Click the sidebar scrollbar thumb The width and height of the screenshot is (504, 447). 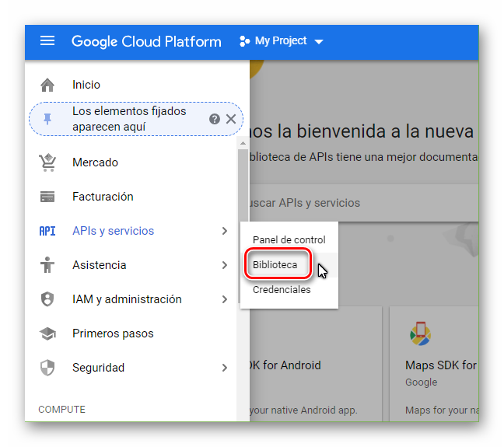point(243,225)
